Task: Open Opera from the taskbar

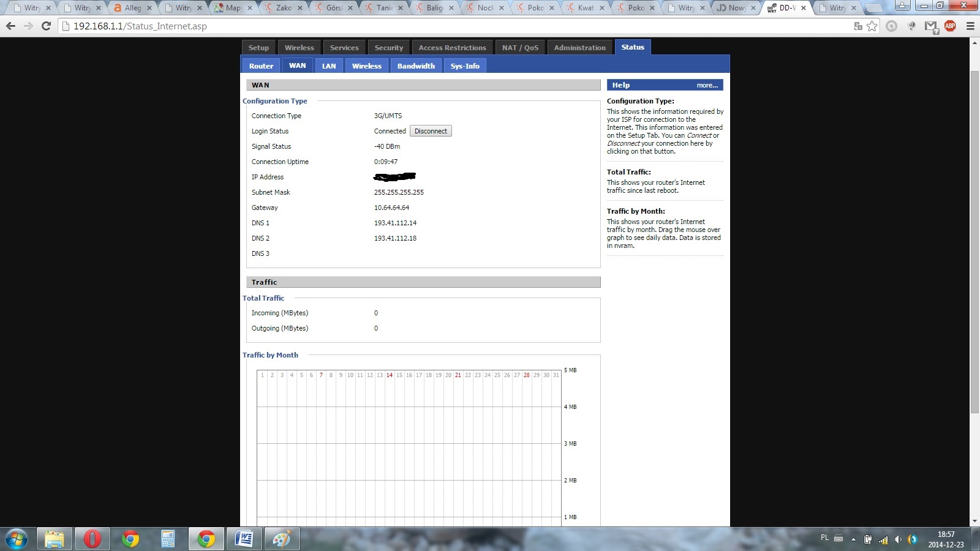Action: 92,539
